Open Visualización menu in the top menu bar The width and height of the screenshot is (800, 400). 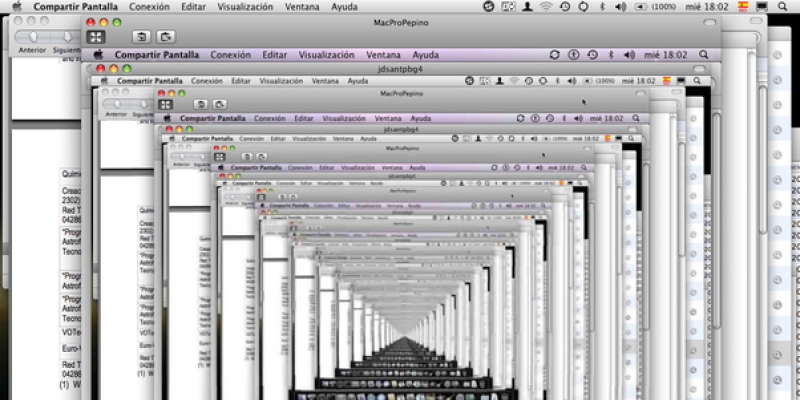245,7
